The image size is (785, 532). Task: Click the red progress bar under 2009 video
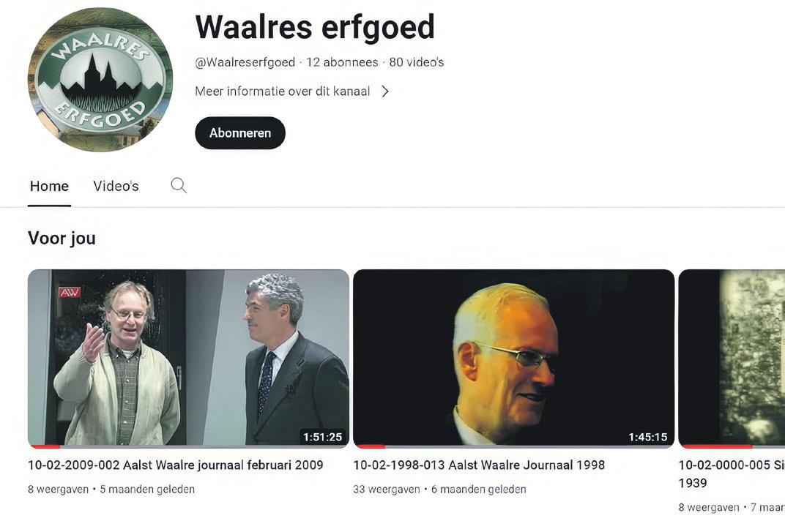pyautogui.click(x=45, y=446)
